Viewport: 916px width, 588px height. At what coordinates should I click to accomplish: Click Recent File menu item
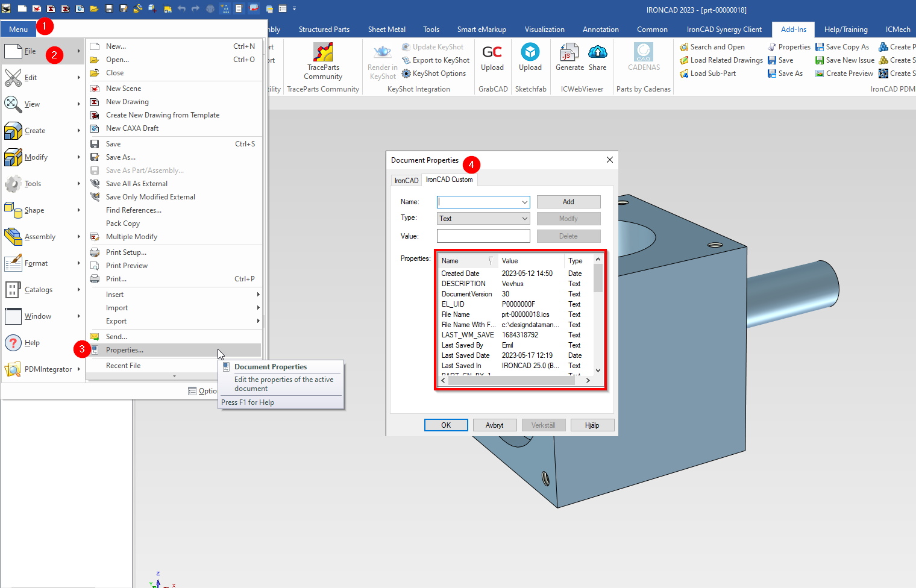[175, 366]
